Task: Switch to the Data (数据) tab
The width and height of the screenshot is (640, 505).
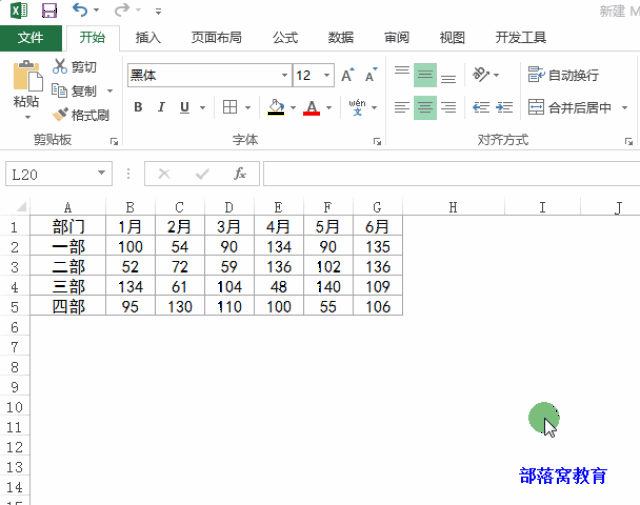Action: [x=341, y=38]
